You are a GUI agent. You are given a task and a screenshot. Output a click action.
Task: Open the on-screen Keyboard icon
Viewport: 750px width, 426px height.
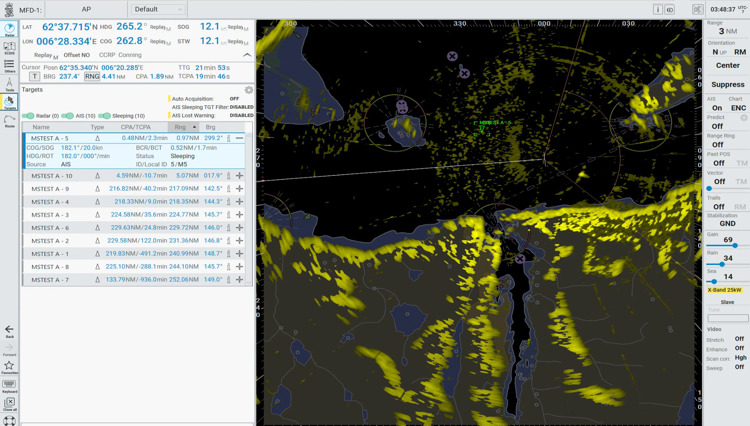click(x=9, y=385)
